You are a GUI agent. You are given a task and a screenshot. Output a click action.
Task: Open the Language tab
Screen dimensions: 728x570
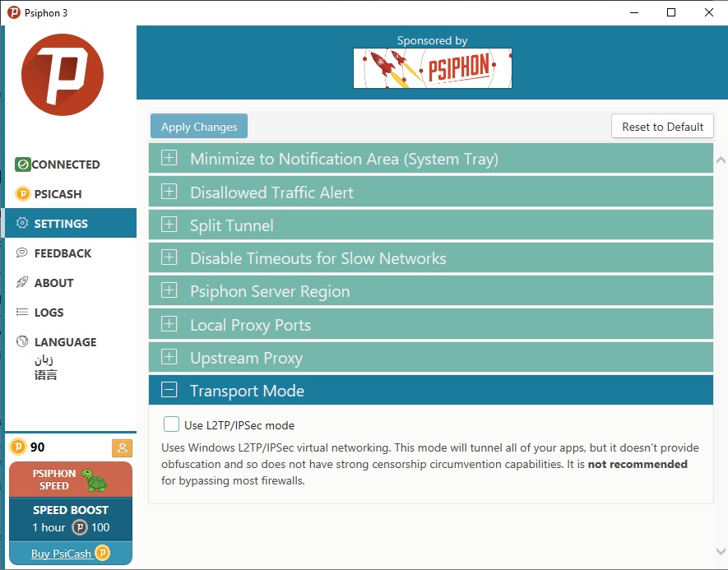click(71, 356)
